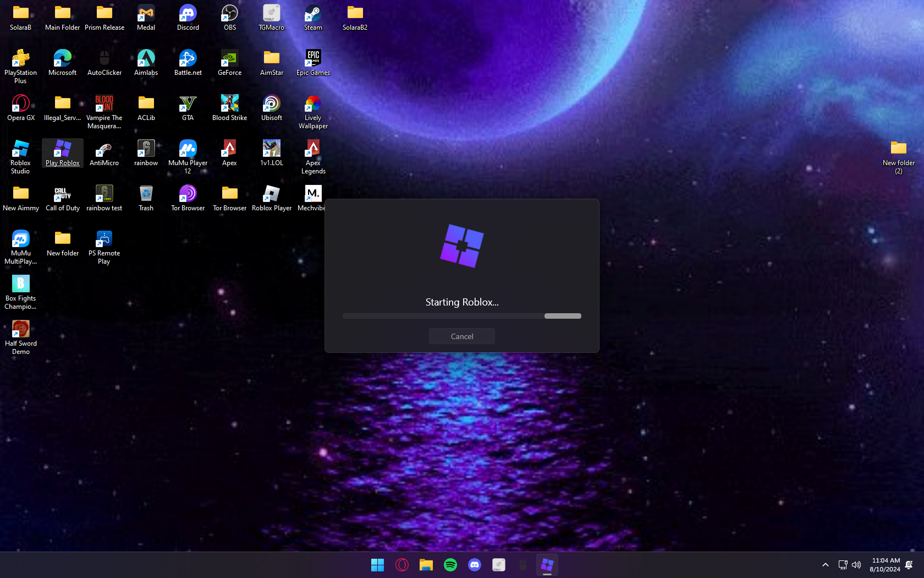Select the GeForce shortcut
This screenshot has width=924, height=578.
tap(230, 63)
